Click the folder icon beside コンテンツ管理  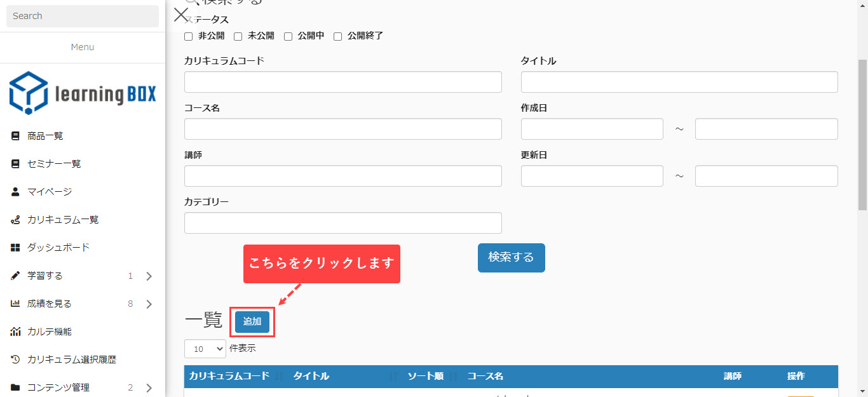pyautogui.click(x=16, y=387)
